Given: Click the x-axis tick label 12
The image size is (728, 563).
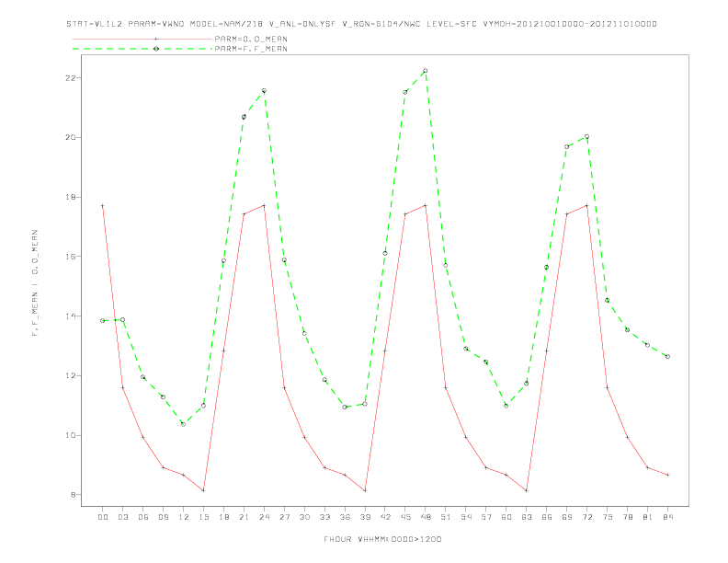Looking at the screenshot, I should pos(184,517).
